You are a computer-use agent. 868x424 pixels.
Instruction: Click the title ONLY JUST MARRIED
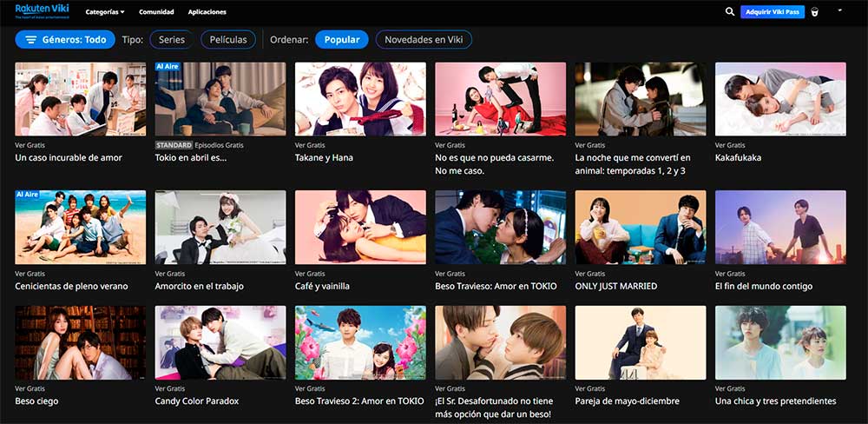pyautogui.click(x=616, y=286)
